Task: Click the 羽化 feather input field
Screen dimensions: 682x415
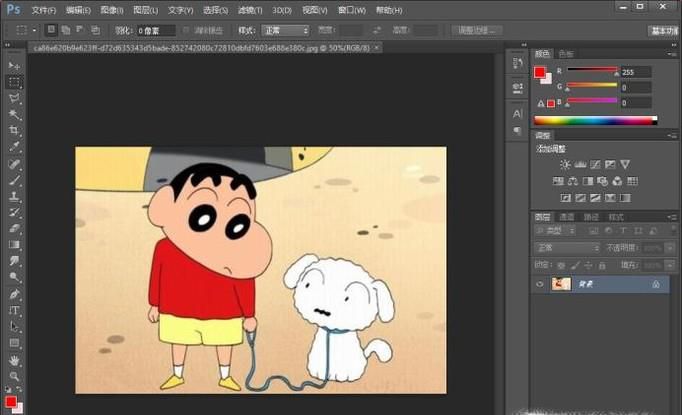Action: click(156, 30)
